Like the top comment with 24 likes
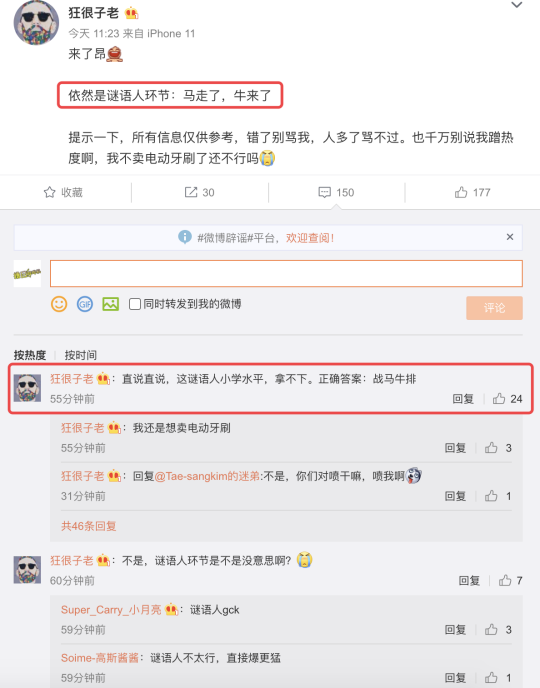Screen dimensions: 540x688 (x=508, y=398)
